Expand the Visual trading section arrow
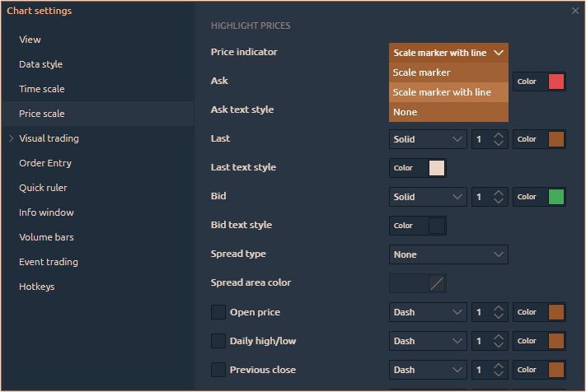The width and height of the screenshot is (586, 392). click(x=11, y=138)
